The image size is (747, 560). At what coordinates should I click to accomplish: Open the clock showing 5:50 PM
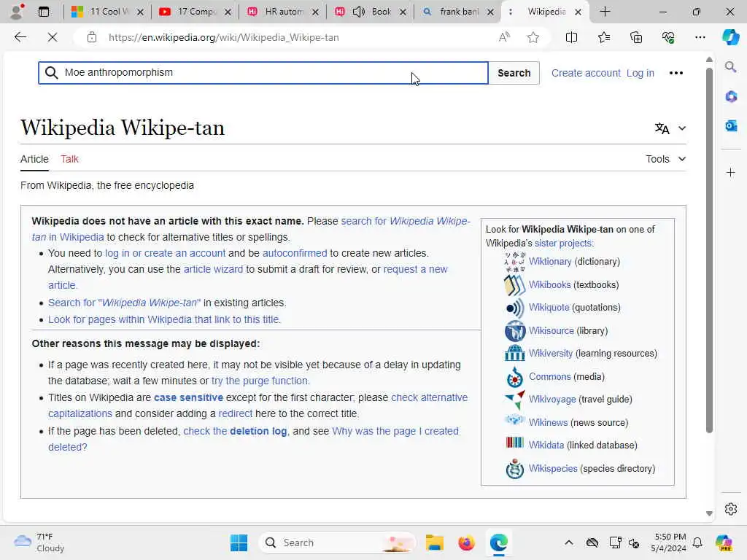669,542
